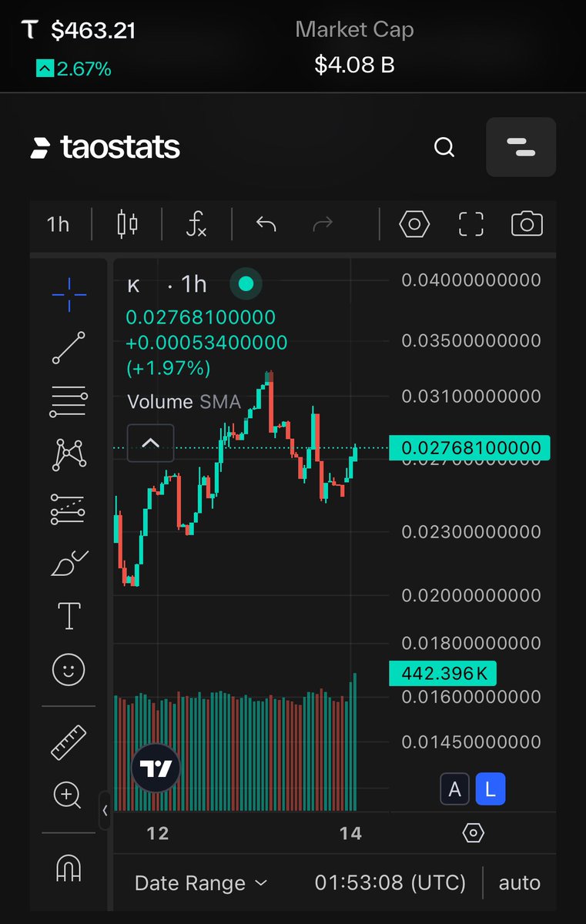Change the 1h chart interval
Viewport: 586px width, 924px height.
coord(59,224)
